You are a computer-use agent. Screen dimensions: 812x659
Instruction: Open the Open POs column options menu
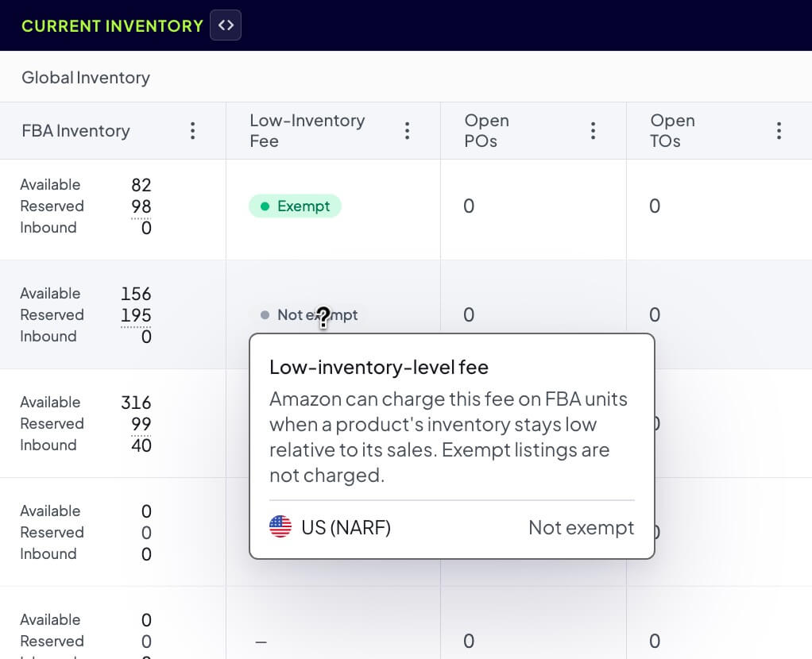click(594, 130)
